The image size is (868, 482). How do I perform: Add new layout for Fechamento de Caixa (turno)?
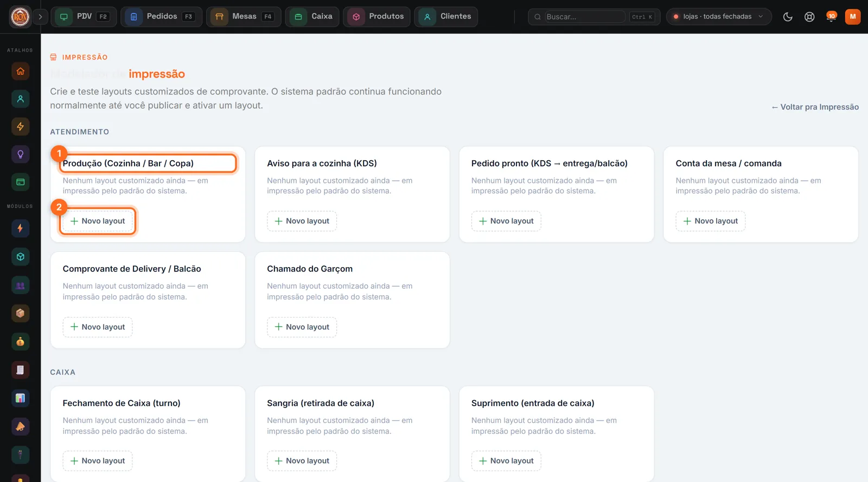[x=98, y=461]
